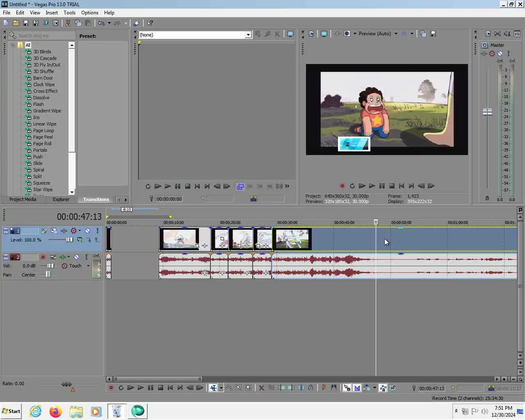
Task: Click the What's This help icon
Action: (150, 23)
